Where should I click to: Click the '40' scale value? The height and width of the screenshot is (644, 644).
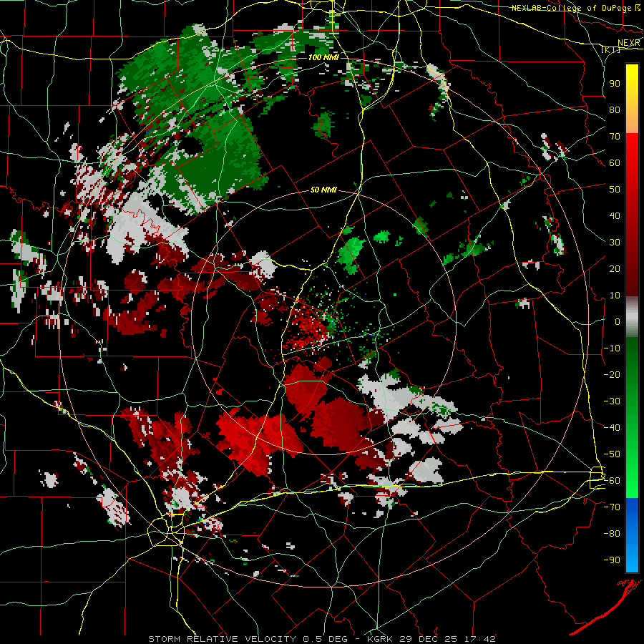coord(615,215)
